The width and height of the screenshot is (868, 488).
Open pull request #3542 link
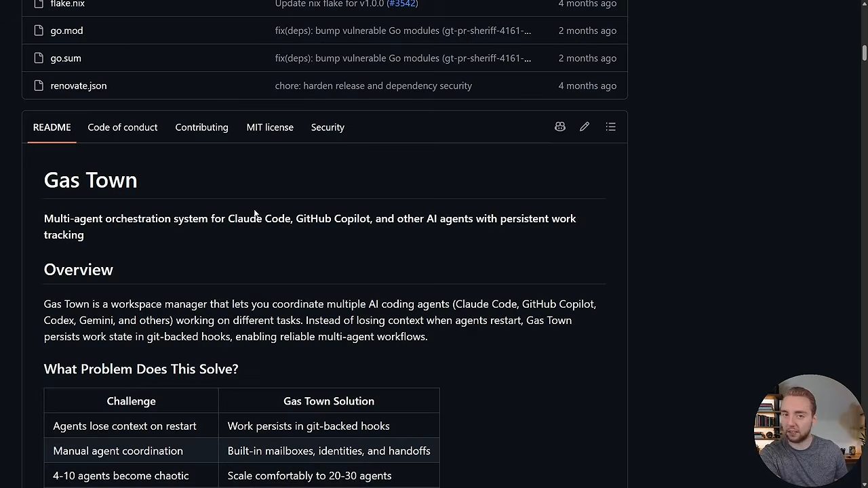[x=401, y=4]
